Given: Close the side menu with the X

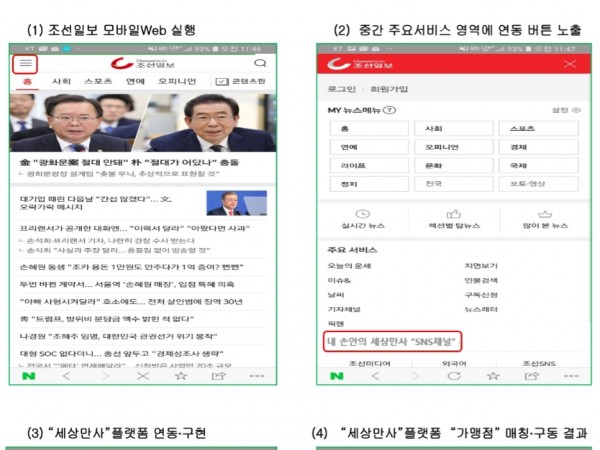Looking at the screenshot, I should pyautogui.click(x=570, y=64).
